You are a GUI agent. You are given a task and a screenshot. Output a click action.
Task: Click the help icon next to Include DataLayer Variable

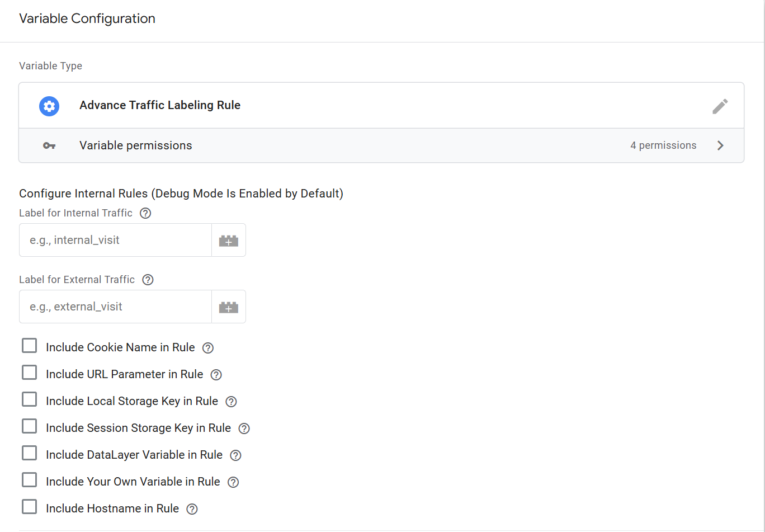(x=235, y=455)
